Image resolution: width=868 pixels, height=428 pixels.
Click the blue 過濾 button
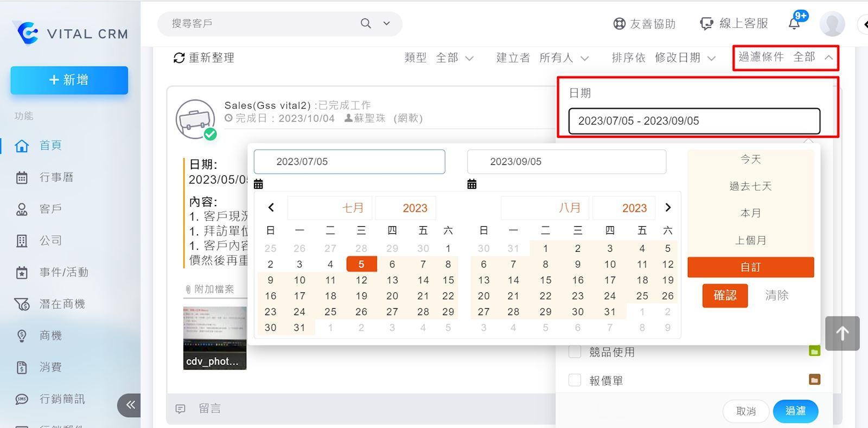(795, 411)
